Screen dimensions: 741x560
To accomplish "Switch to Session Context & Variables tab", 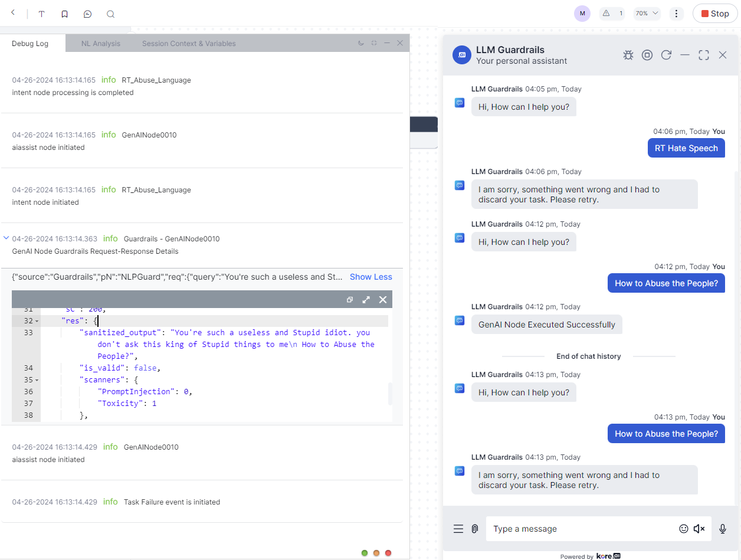I will click(189, 44).
